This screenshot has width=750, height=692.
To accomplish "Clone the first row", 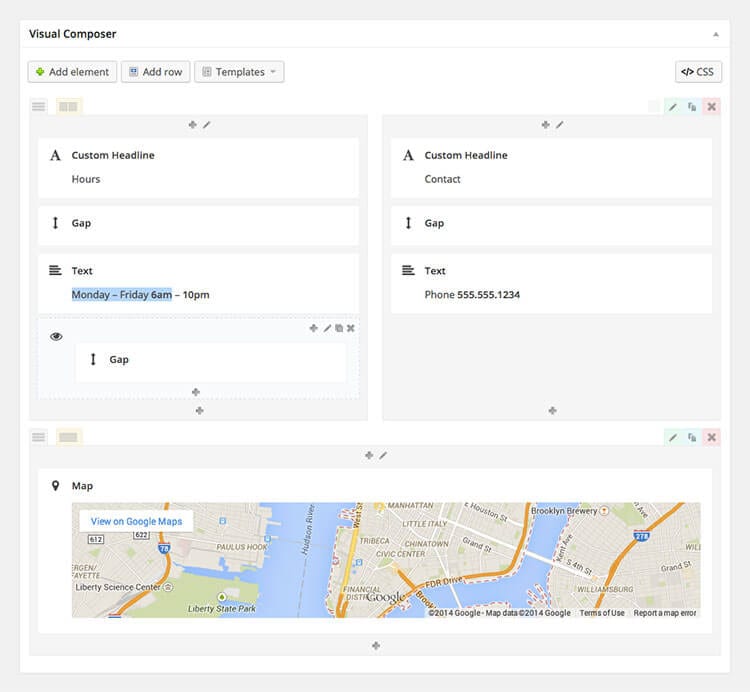I will pos(692,106).
